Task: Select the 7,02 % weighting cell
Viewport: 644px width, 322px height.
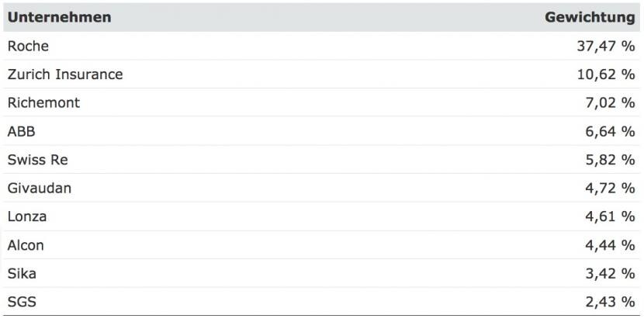Action: (x=610, y=102)
